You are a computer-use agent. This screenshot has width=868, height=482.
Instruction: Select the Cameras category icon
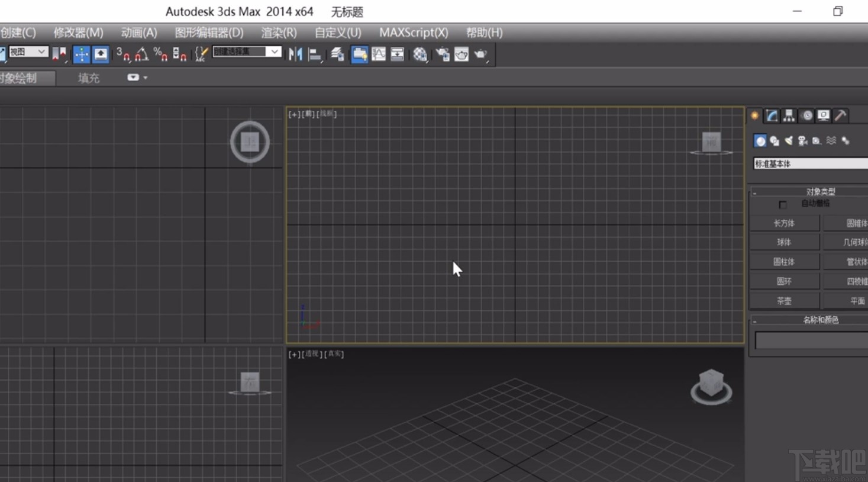[803, 140]
